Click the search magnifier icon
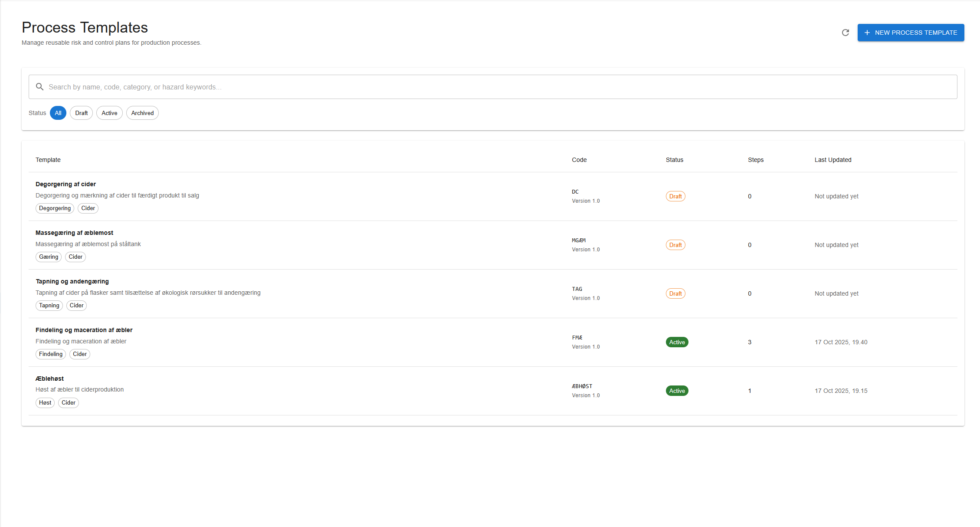The image size is (980, 527). point(39,87)
